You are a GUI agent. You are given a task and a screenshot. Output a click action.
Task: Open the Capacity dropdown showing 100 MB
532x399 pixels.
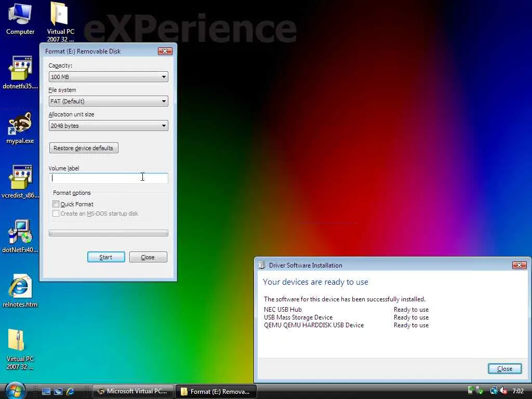[108, 77]
